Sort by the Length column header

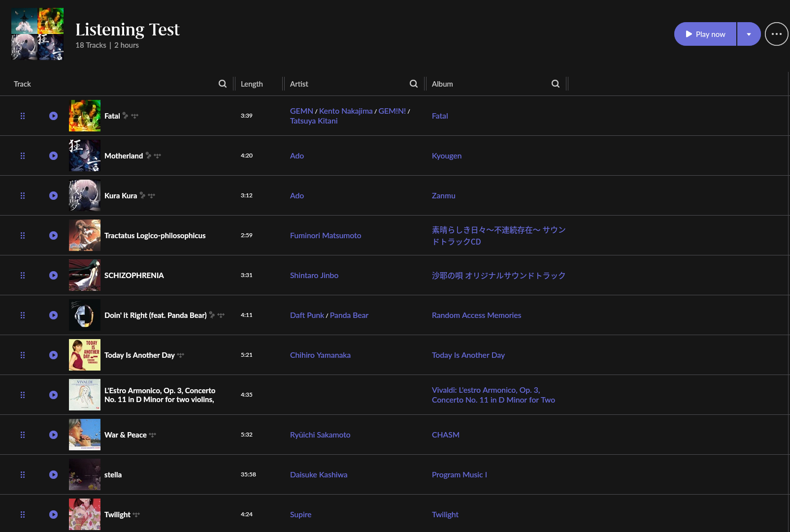(252, 84)
